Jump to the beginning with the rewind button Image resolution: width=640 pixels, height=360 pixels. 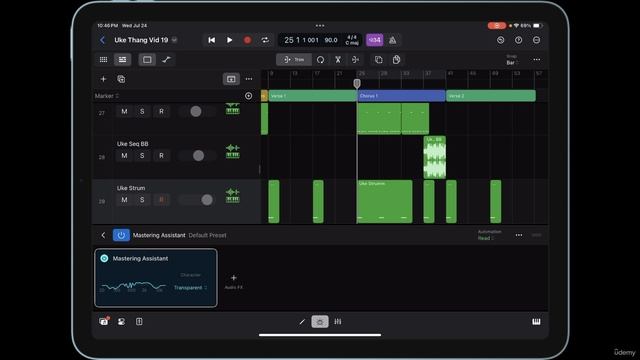(211, 40)
